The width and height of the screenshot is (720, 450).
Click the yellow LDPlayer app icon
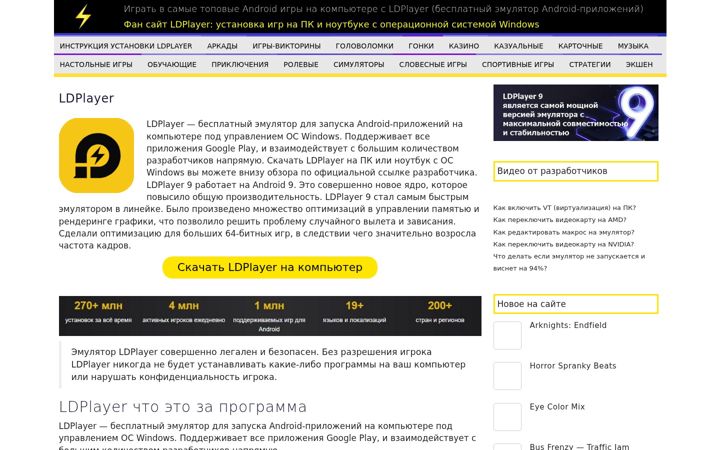point(96,156)
